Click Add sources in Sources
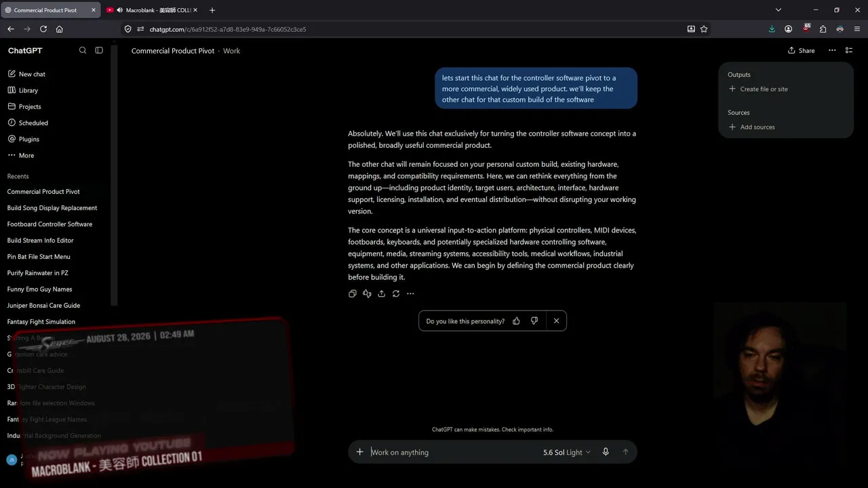Image resolution: width=868 pixels, height=488 pixels. [751, 127]
